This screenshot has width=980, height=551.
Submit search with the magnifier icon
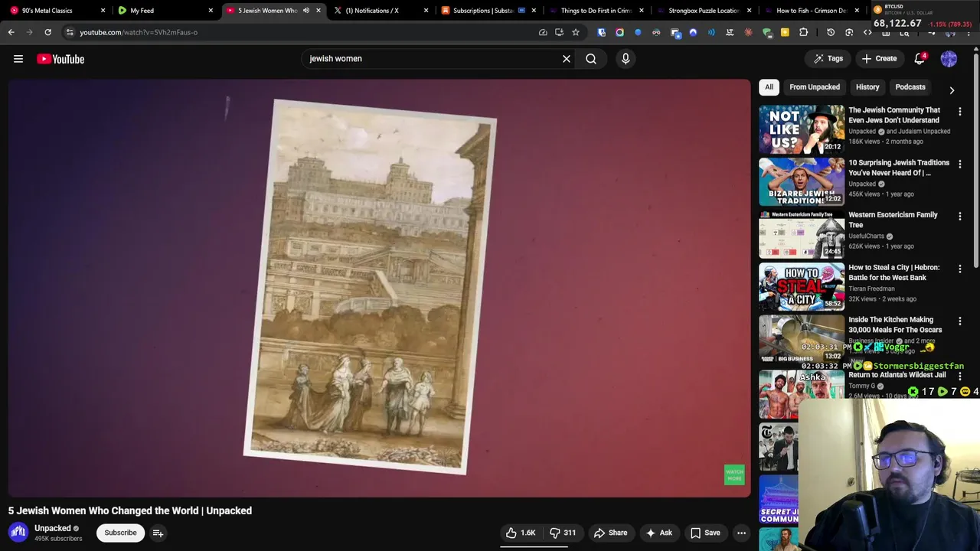pos(591,59)
